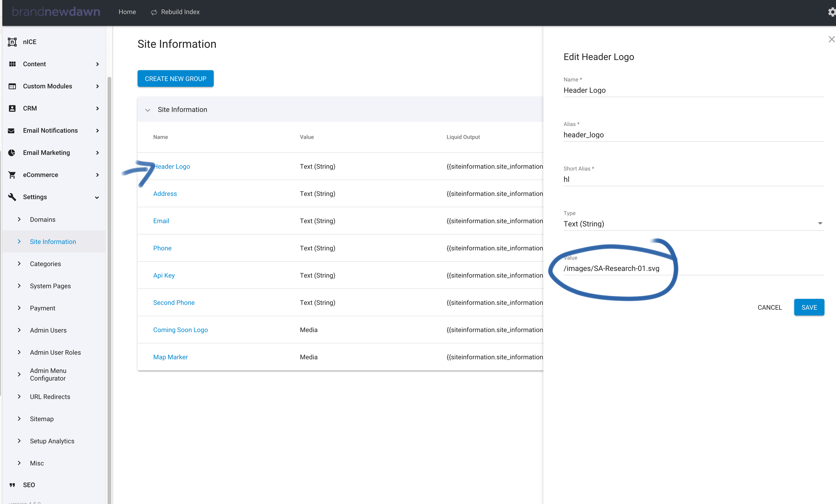Collapse the Settings menu arrow
The image size is (836, 504).
tap(97, 197)
